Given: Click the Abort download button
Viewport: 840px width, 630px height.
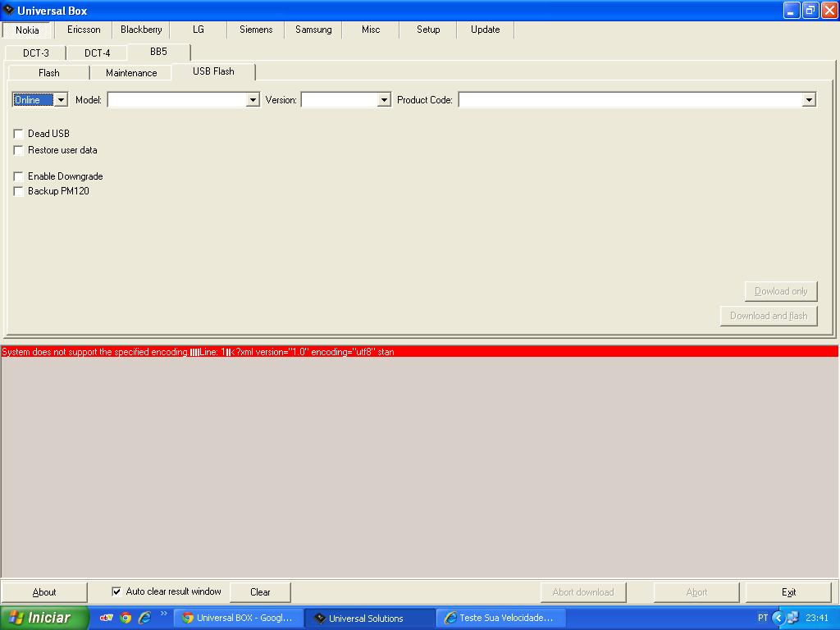Looking at the screenshot, I should [583, 592].
